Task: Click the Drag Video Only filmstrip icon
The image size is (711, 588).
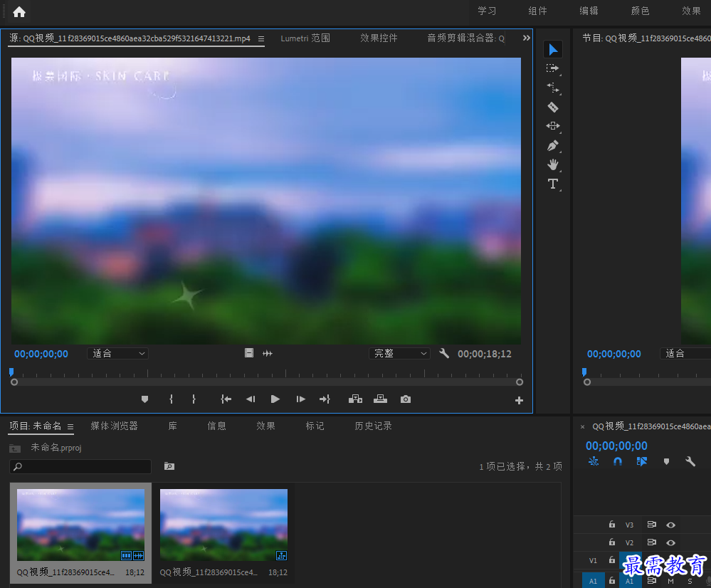Action: (x=249, y=353)
